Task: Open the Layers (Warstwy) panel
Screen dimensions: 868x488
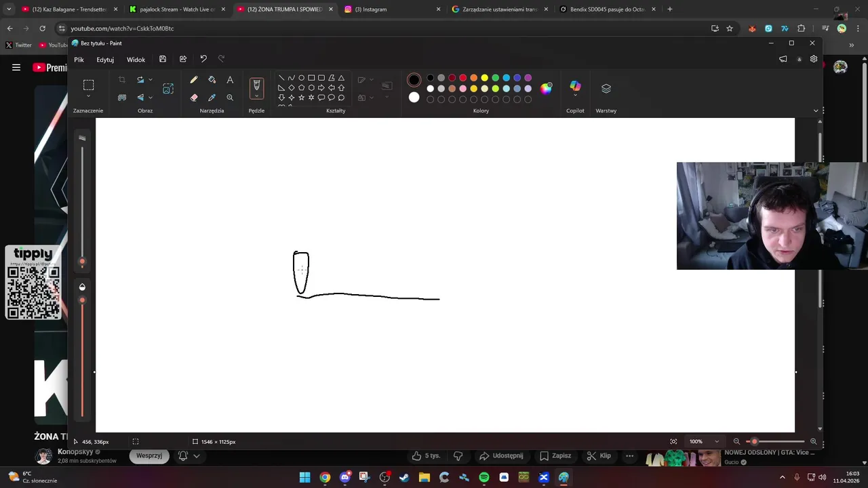Action: click(606, 89)
